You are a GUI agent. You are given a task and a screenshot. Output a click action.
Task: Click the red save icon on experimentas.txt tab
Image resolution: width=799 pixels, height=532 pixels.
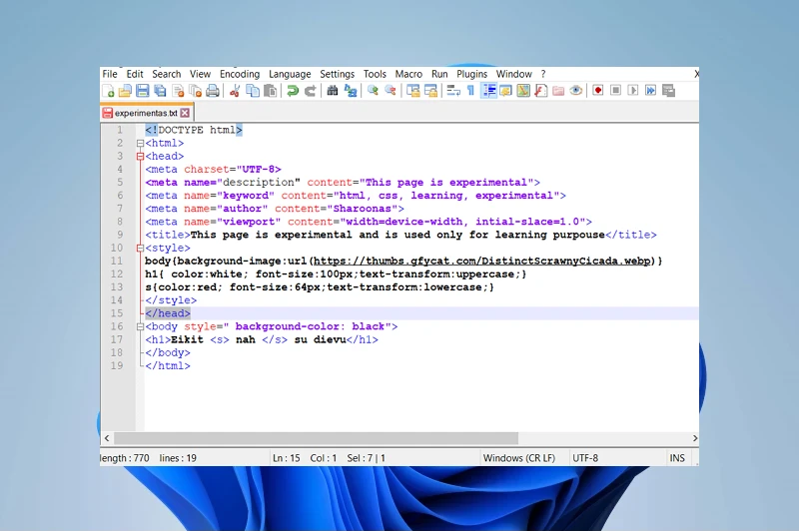[108, 113]
